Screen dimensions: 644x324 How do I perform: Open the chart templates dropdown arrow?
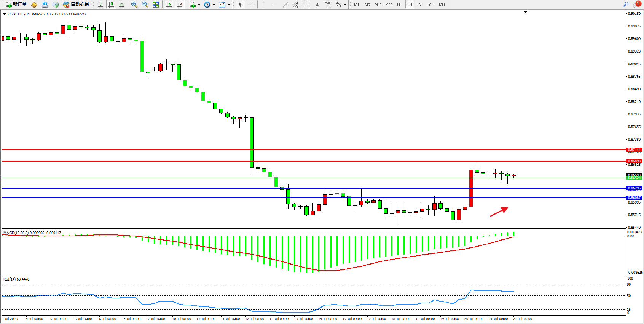pos(228,5)
